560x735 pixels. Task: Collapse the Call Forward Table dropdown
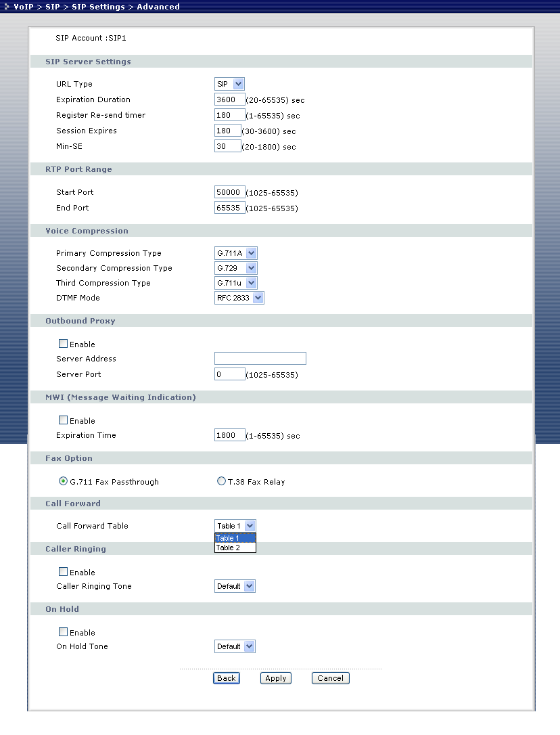[x=235, y=526]
